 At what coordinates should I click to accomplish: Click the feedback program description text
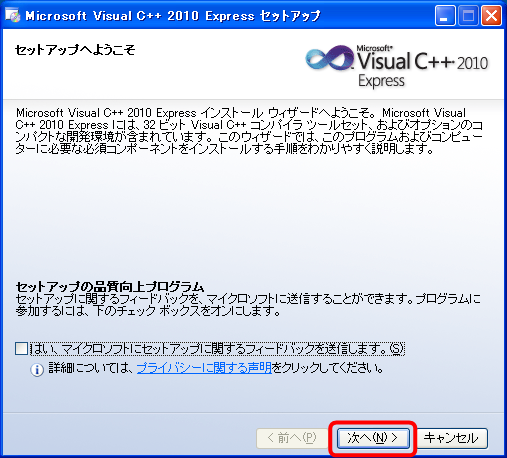coord(248,305)
